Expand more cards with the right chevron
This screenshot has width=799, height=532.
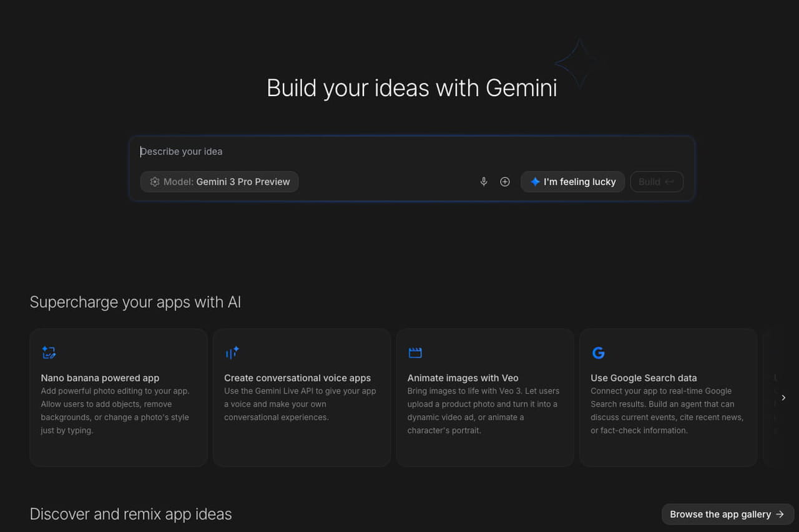pyautogui.click(x=783, y=397)
